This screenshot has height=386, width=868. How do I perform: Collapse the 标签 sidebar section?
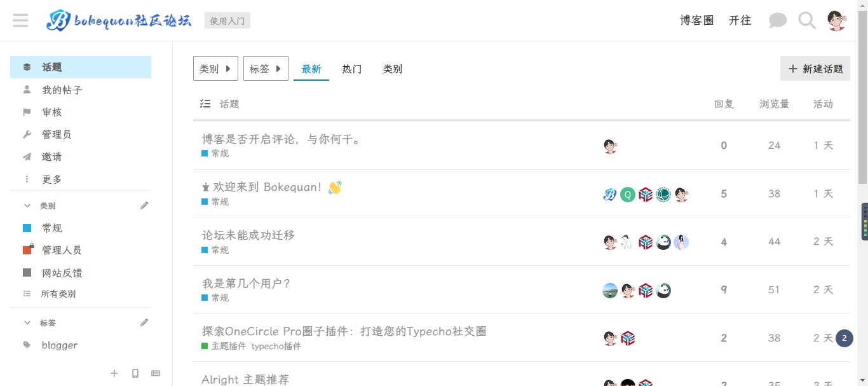point(27,323)
